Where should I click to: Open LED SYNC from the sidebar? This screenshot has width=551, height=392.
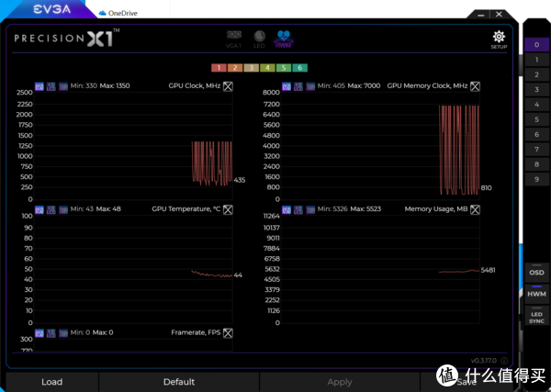536,316
